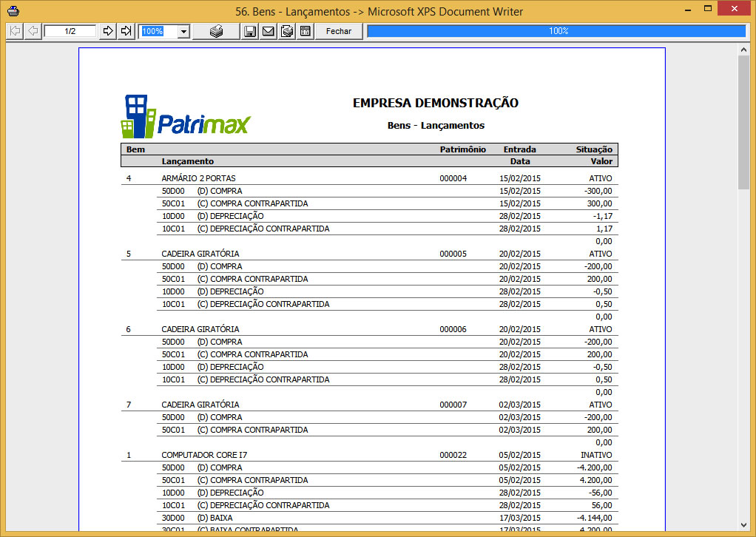Close the window with red X
This screenshot has height=537, width=756.
[x=735, y=9]
